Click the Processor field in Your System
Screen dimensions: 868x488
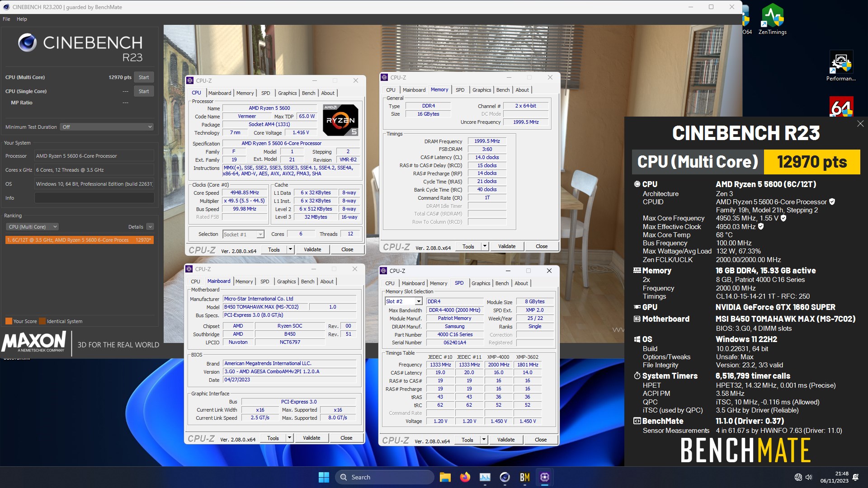point(94,156)
